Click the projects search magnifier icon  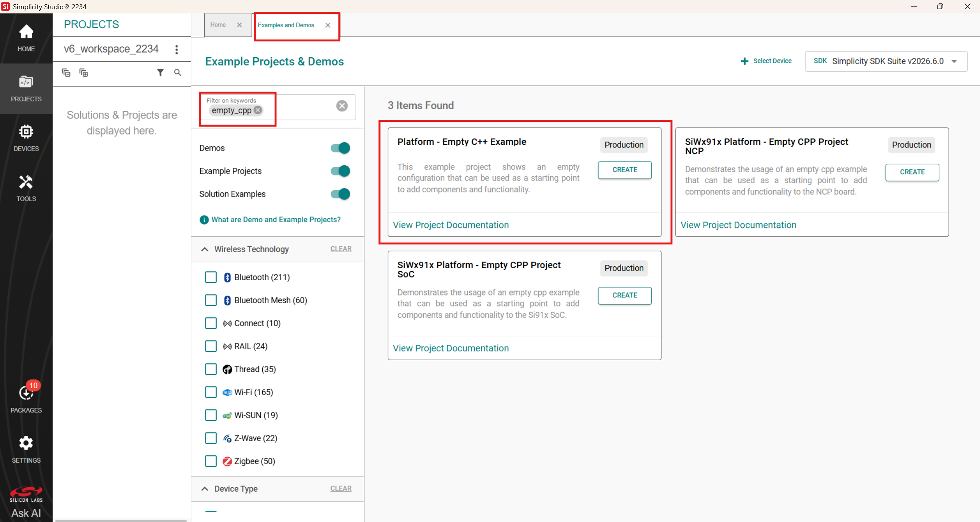pos(178,72)
